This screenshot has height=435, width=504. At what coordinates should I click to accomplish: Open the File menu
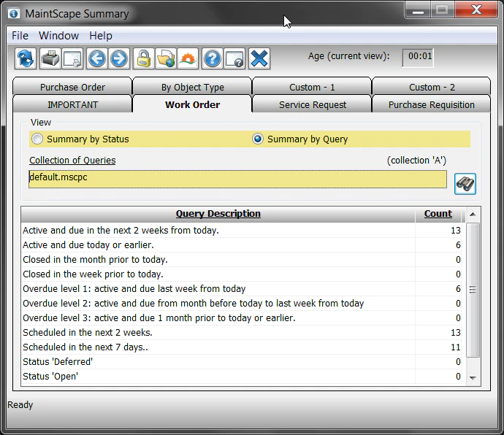point(20,36)
